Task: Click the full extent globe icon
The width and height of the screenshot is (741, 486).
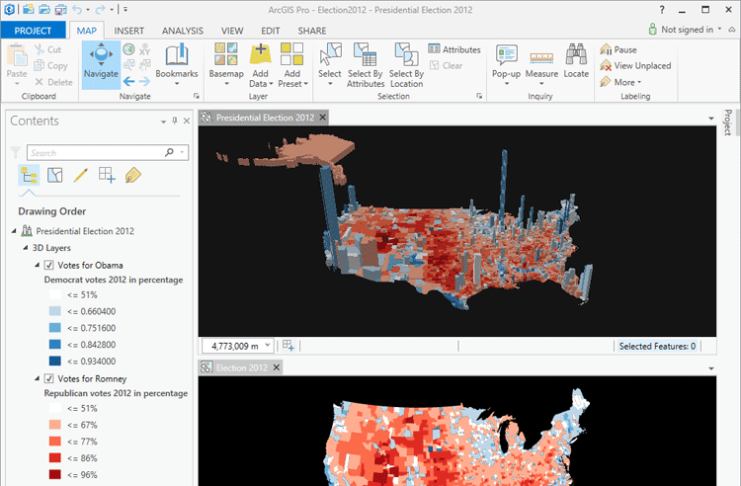Action: click(x=129, y=49)
